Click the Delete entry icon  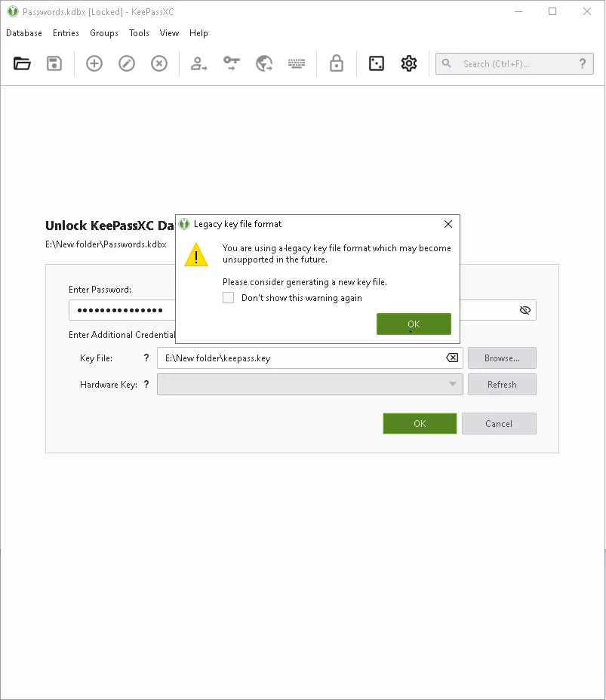pos(158,63)
